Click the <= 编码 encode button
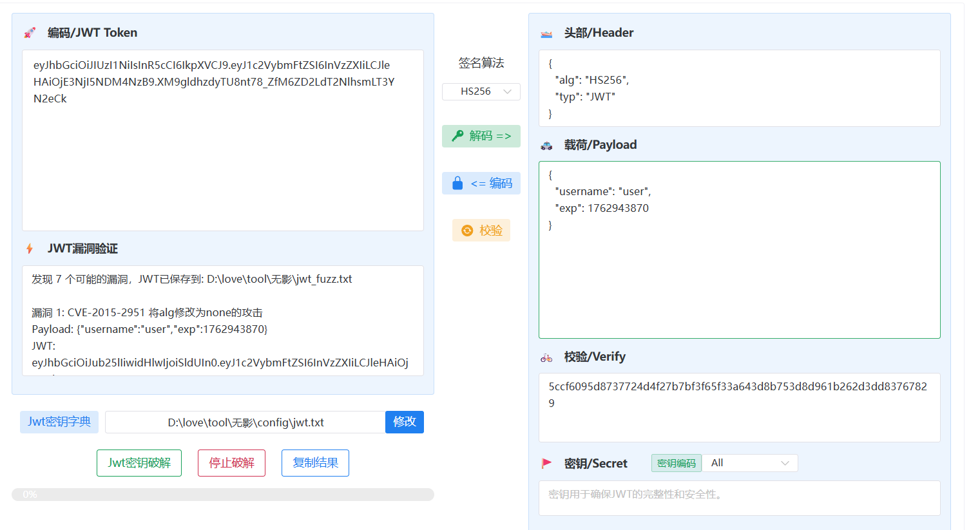This screenshot has width=980, height=530. click(481, 184)
